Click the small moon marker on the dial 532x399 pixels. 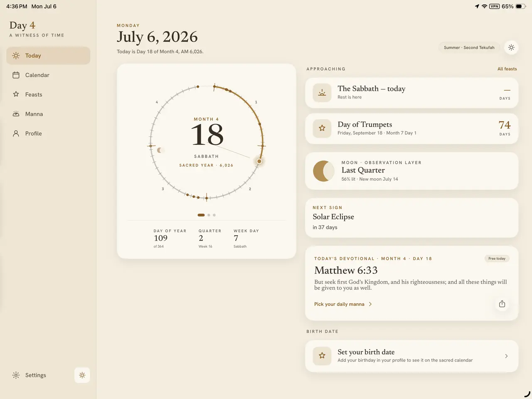(x=160, y=150)
